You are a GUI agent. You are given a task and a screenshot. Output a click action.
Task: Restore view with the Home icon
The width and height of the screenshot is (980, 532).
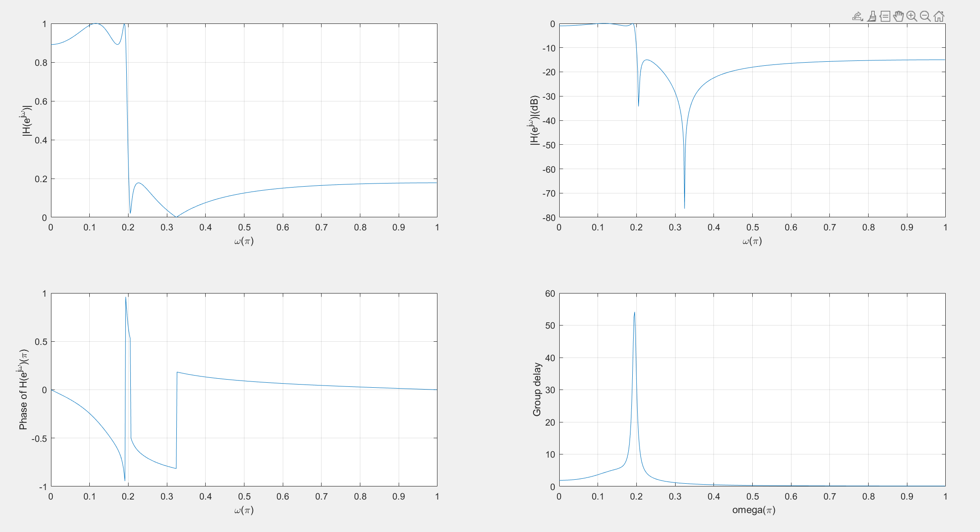coord(939,17)
